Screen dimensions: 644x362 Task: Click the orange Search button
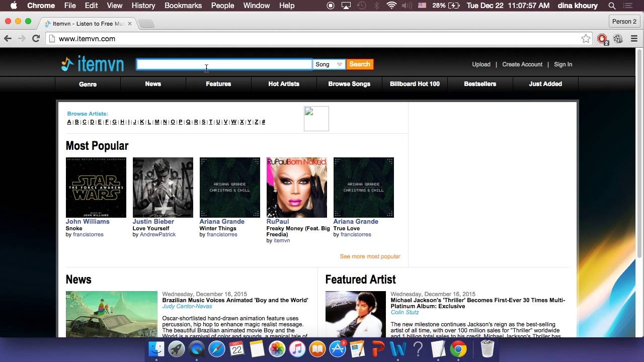(360, 64)
